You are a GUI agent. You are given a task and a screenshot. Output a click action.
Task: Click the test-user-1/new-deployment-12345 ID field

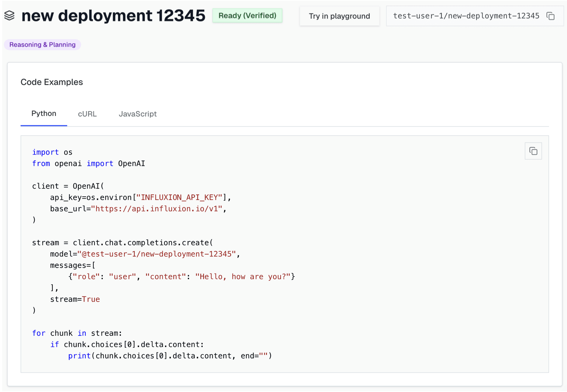[x=475, y=16]
